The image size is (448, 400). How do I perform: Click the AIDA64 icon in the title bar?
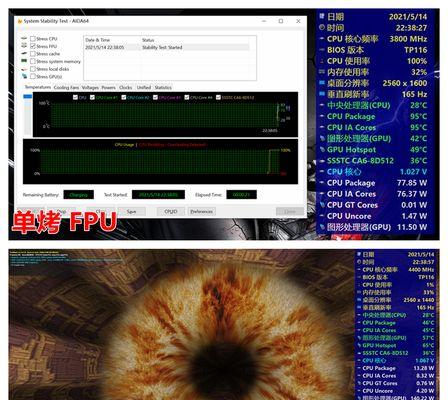pyautogui.click(x=20, y=21)
